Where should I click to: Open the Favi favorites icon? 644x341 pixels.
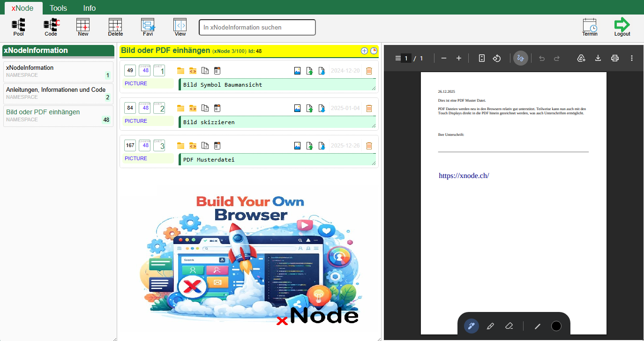pyautogui.click(x=148, y=27)
